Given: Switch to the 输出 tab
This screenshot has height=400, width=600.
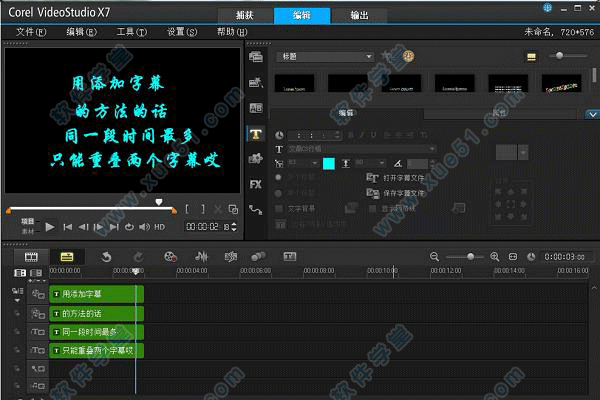Looking at the screenshot, I should (358, 15).
